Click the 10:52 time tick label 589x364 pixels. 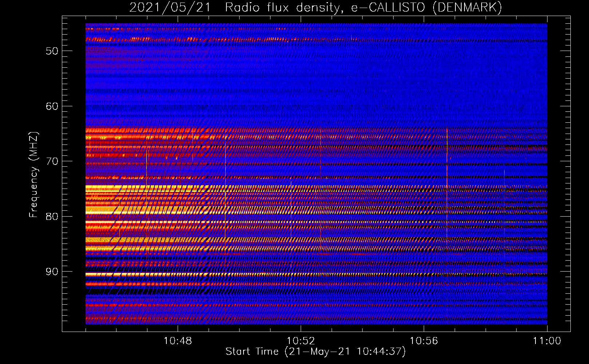[301, 341]
